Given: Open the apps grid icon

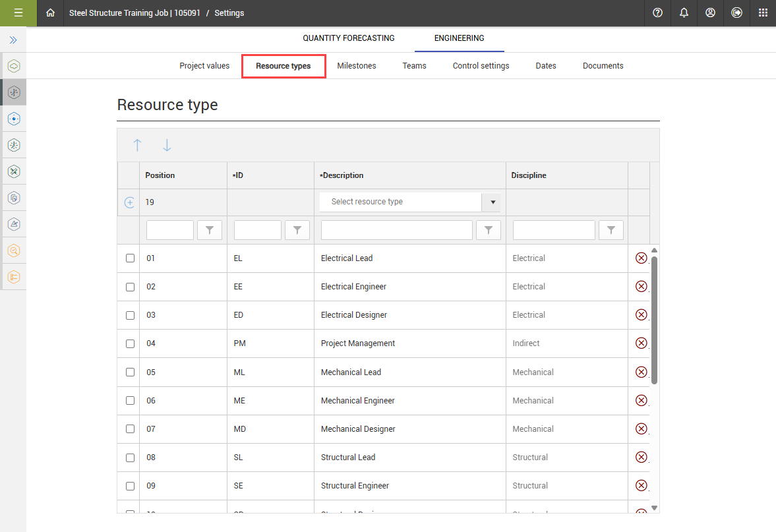Looking at the screenshot, I should [763, 13].
